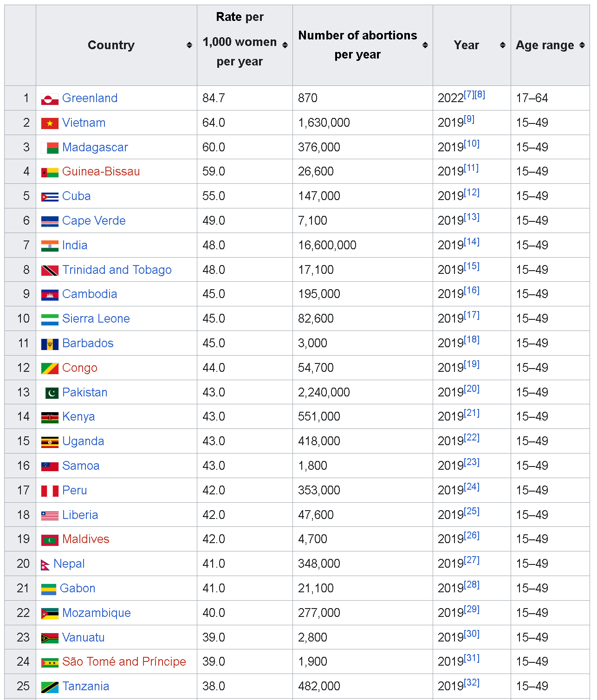Viewport: 597px width, 700px height.
Task: Open the São Tomé and Príncipe link
Action: point(124,661)
